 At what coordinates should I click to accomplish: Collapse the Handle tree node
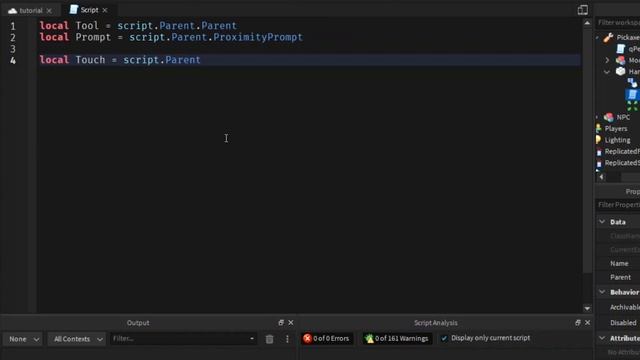(x=607, y=72)
